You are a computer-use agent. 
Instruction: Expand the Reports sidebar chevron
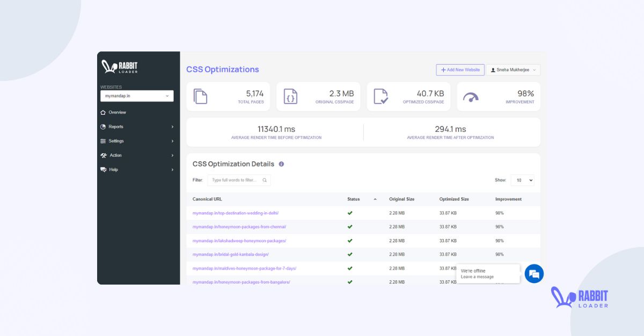172,126
